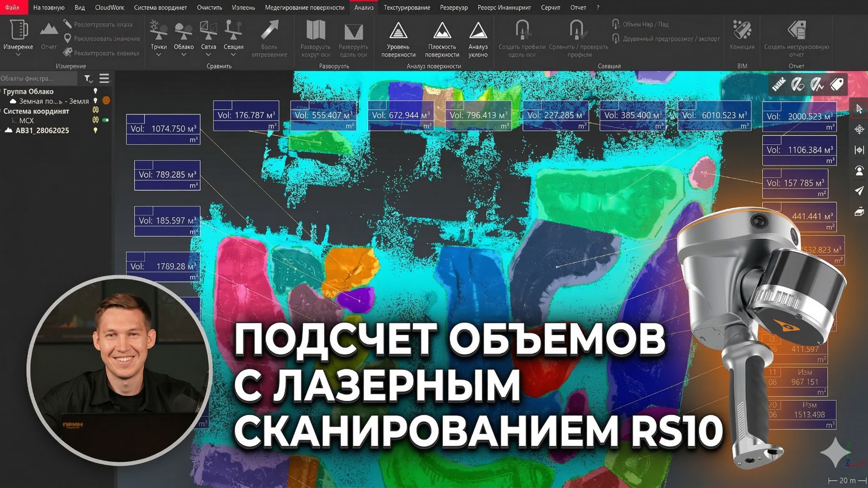
Task: Click the paper plane icon in side toolbar
Action: click(859, 190)
